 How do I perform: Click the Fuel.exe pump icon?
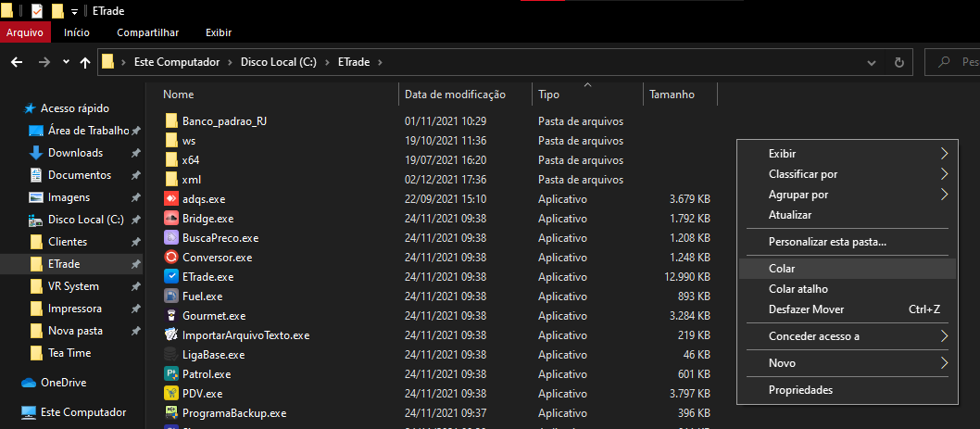tap(171, 297)
